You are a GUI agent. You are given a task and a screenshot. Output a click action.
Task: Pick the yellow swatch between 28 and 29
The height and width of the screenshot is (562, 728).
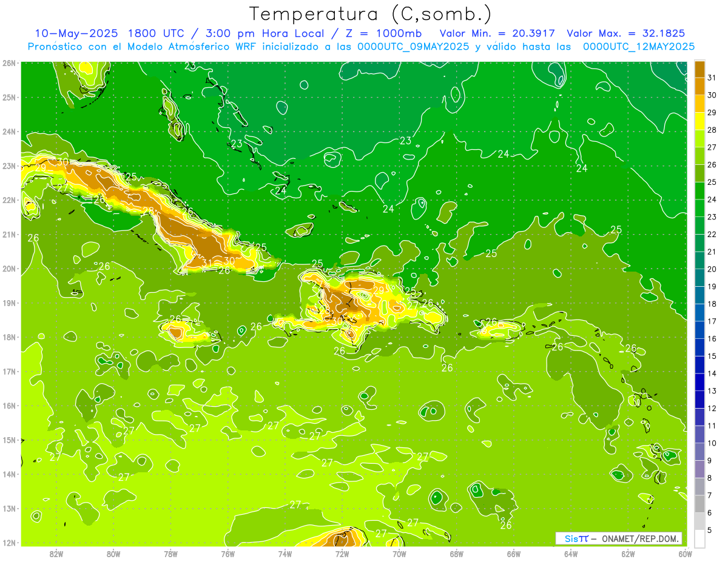pyautogui.click(x=699, y=121)
